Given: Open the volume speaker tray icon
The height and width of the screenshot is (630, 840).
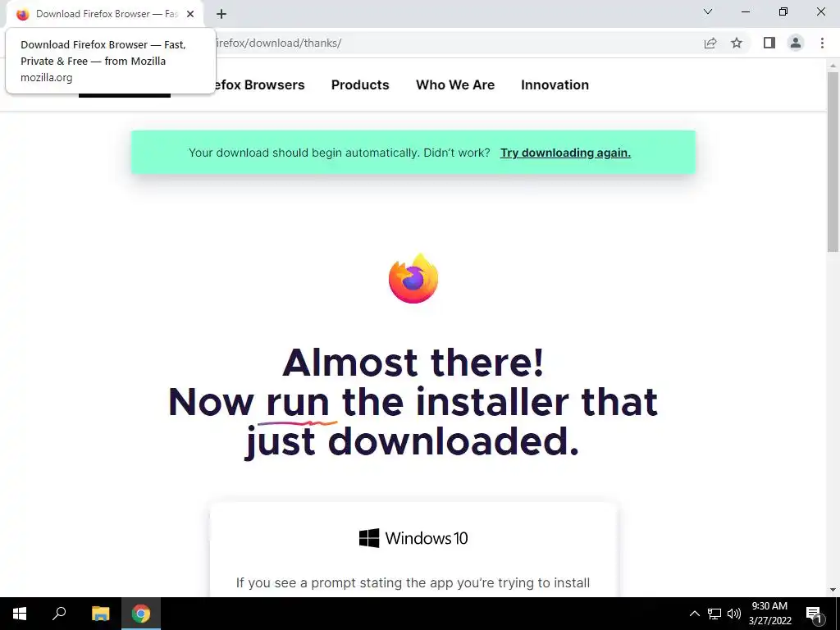Looking at the screenshot, I should 734,614.
